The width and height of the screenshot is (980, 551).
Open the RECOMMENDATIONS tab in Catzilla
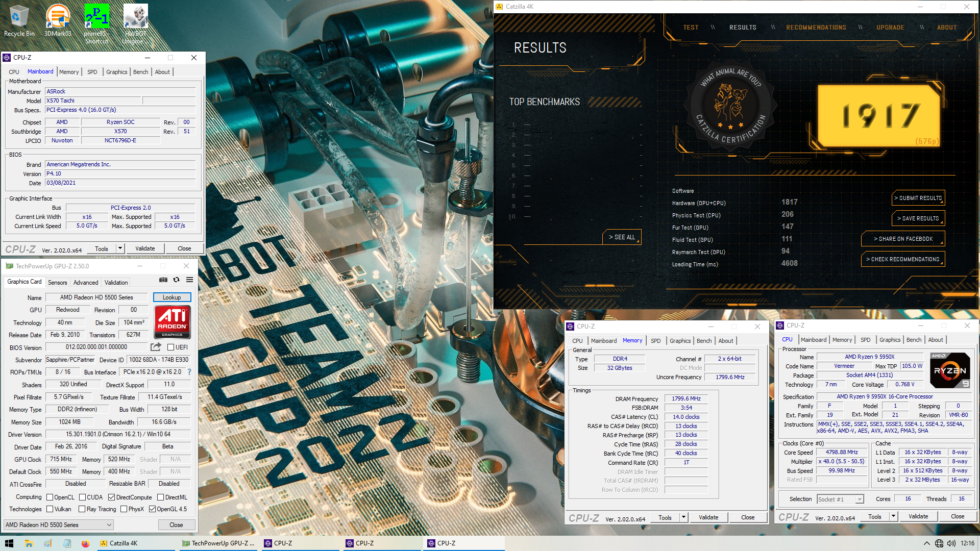[816, 28]
